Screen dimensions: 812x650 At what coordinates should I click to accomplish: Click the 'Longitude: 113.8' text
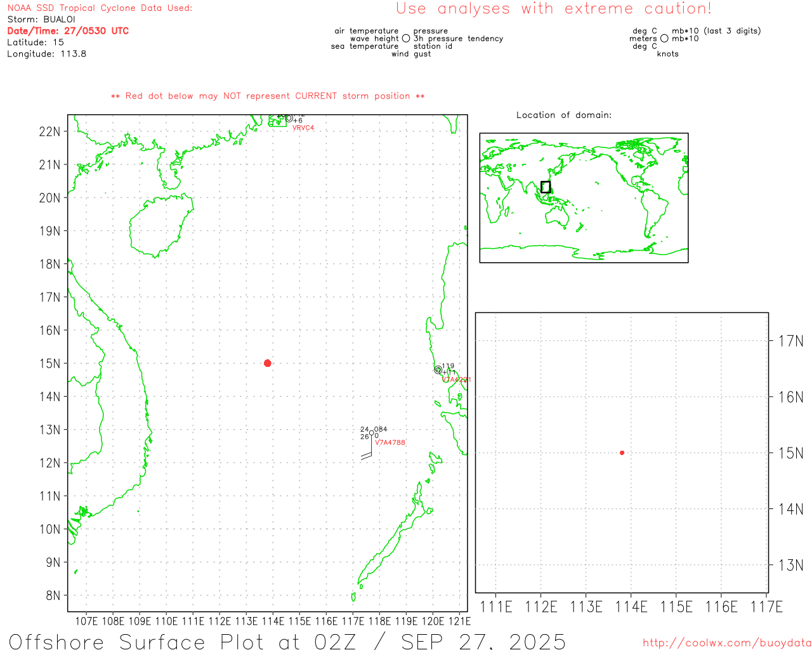point(47,54)
